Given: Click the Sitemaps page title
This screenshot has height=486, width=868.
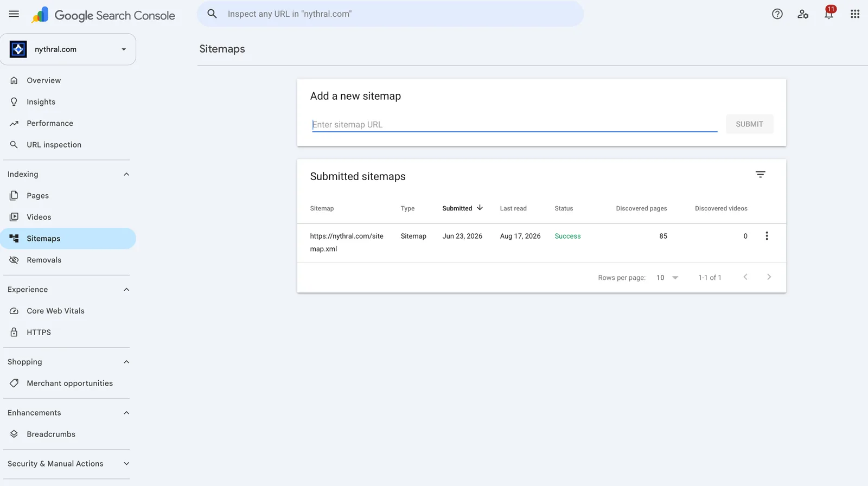Looking at the screenshot, I should (222, 49).
